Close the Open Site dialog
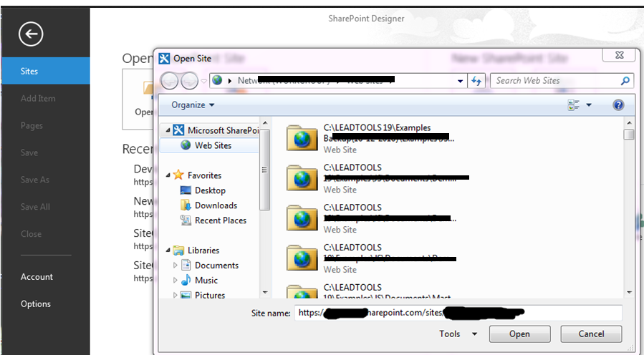The height and width of the screenshot is (355, 644). click(620, 55)
